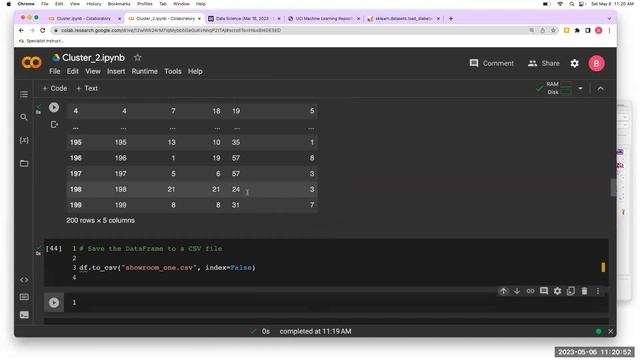Click the Comment button

pos(491,63)
